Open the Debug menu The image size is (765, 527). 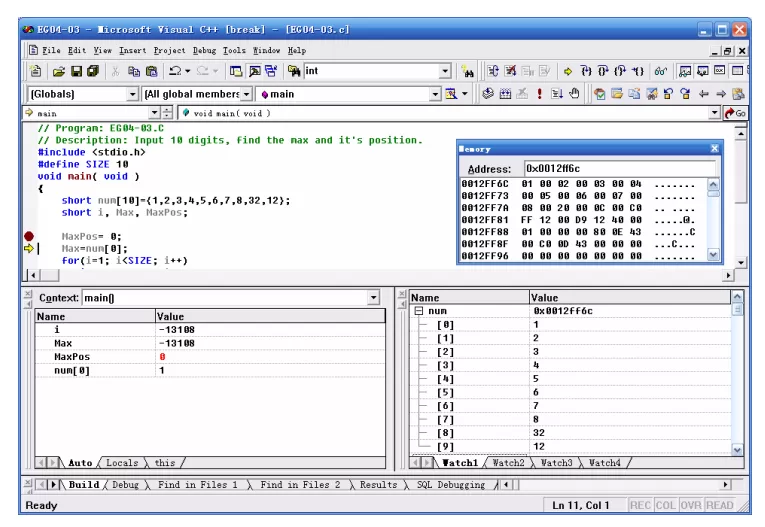tap(204, 50)
